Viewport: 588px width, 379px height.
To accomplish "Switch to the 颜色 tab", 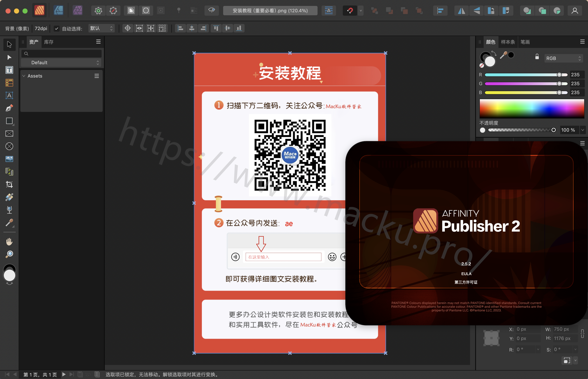I will pos(490,42).
